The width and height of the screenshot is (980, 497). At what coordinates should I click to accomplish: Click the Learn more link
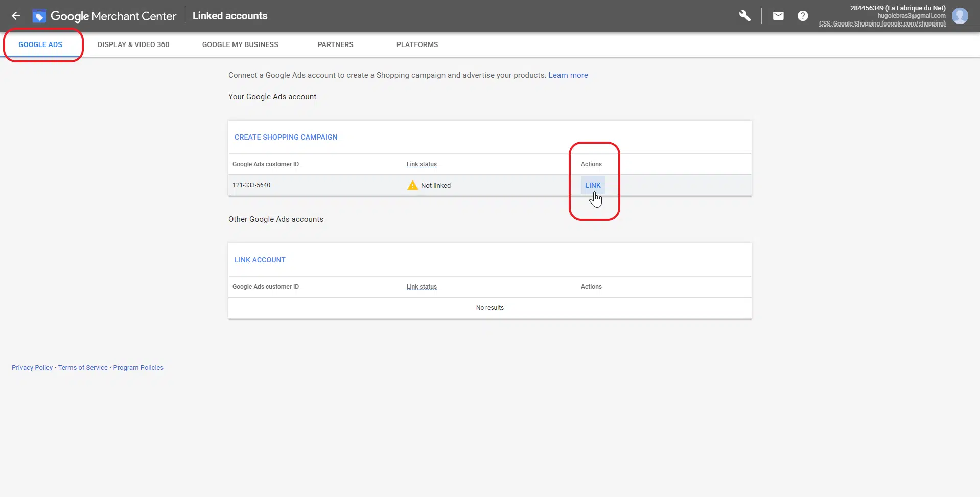pos(568,75)
